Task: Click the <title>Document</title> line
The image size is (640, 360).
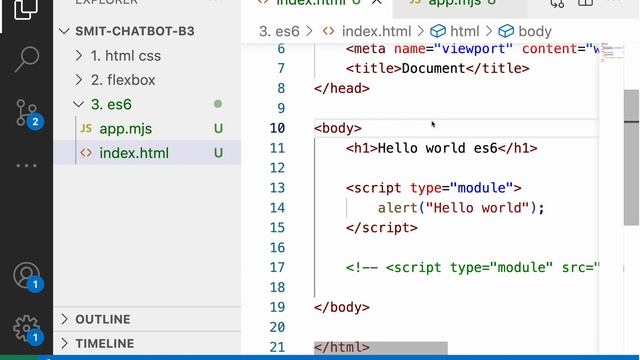Action: 438,68
